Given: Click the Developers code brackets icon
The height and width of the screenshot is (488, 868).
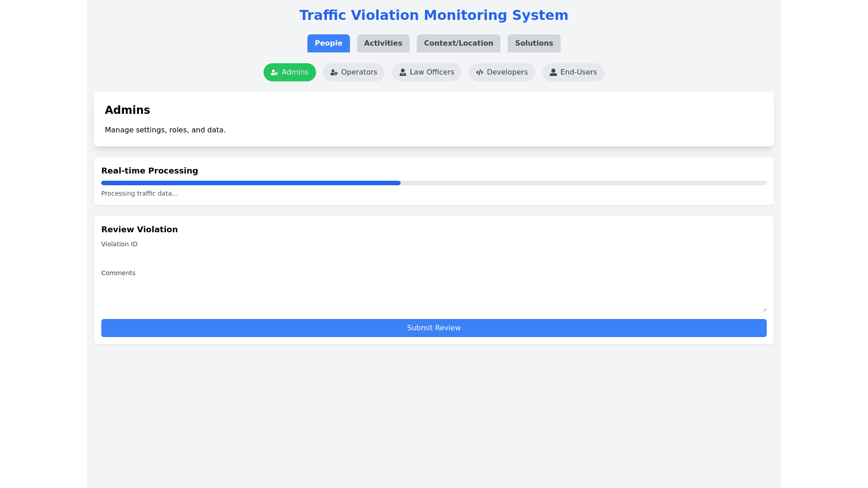Looking at the screenshot, I should pos(480,72).
